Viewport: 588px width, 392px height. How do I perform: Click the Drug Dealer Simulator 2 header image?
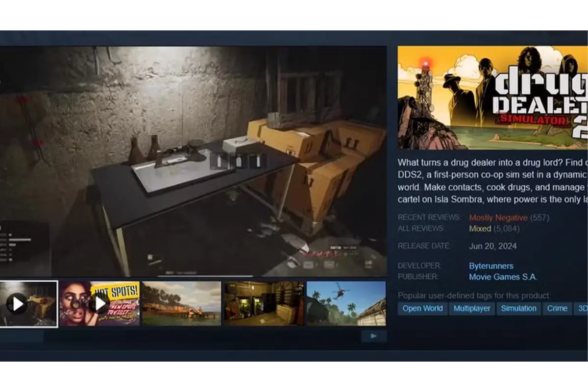coord(492,98)
